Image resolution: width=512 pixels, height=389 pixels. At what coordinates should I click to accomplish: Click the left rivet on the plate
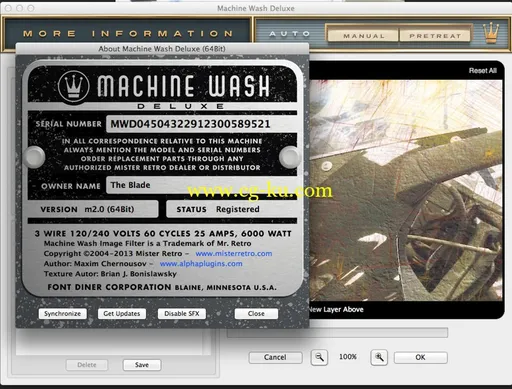(35, 157)
